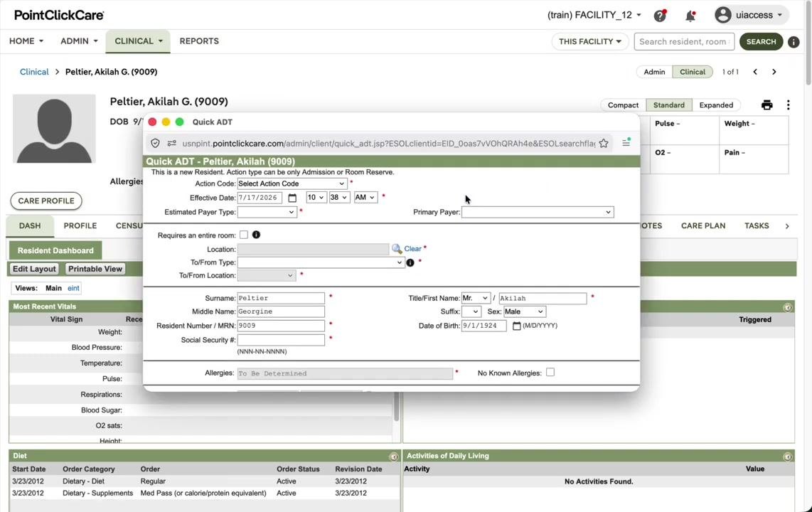Check Requires an entire room box
Screen dimensions: 812x512
(244, 235)
